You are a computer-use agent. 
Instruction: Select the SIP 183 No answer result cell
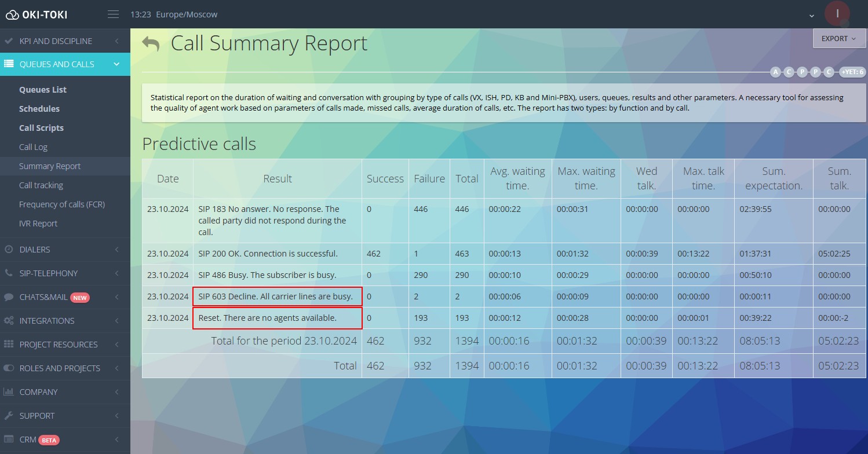point(278,221)
